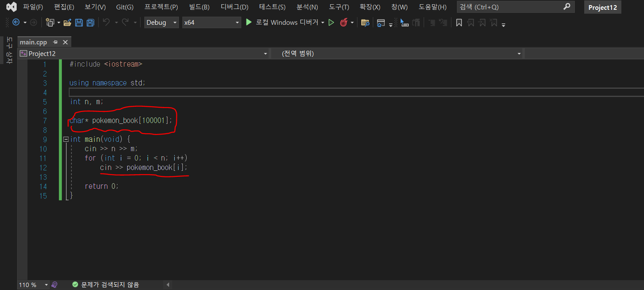Open the 도움말(H) menu
644x290 pixels.
coord(433,7)
